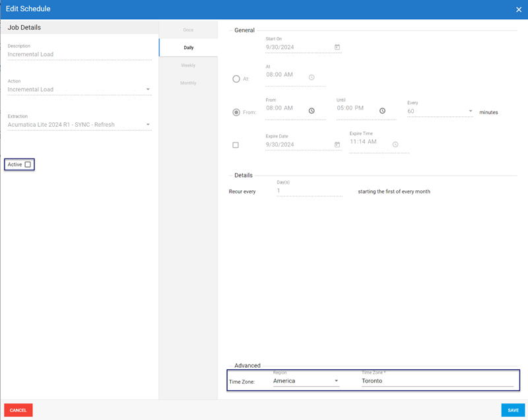Click the CANCEL button
This screenshot has width=528, height=420.
coord(18,410)
